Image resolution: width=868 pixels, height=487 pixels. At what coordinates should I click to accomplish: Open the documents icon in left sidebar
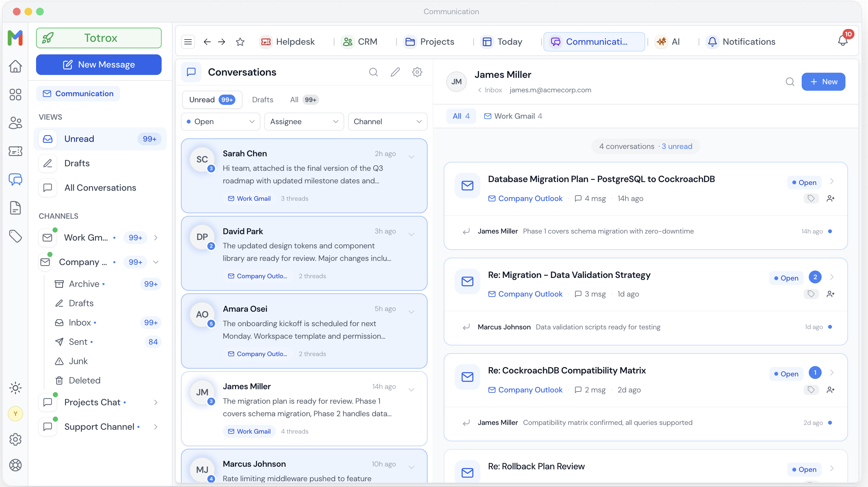tap(15, 208)
